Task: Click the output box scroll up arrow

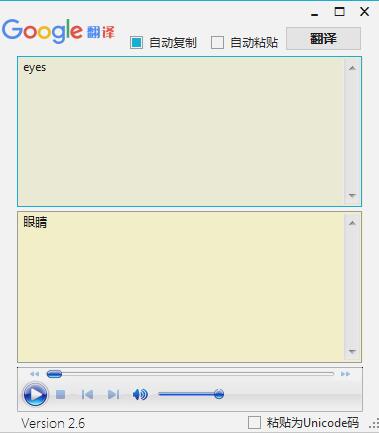Action: (352, 223)
